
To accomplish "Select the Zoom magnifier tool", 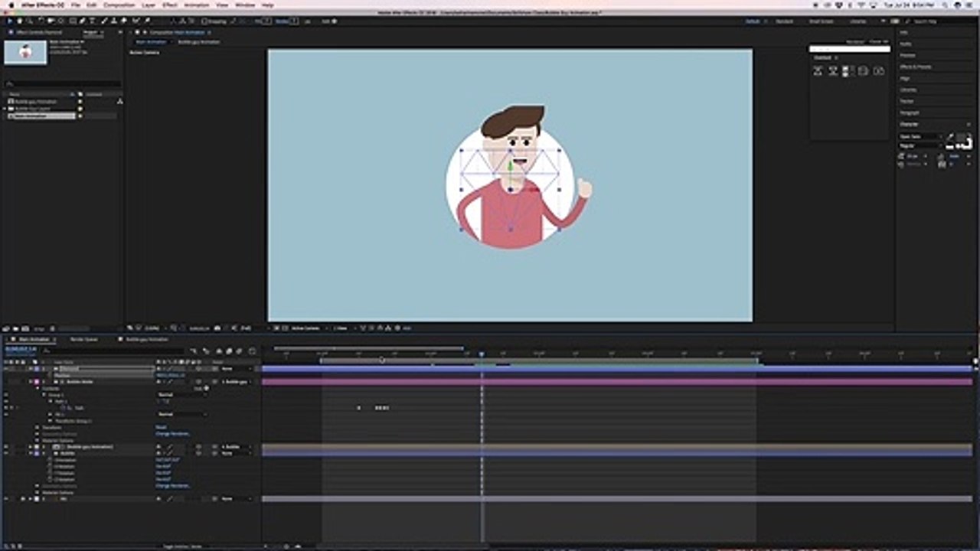I will click(29, 21).
